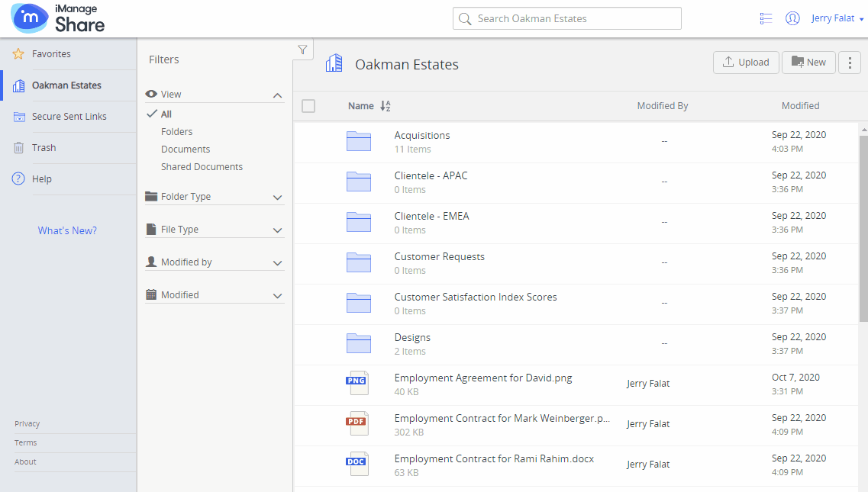Open the task list icon in header
Screen dimensions: 868x492
coord(766,18)
